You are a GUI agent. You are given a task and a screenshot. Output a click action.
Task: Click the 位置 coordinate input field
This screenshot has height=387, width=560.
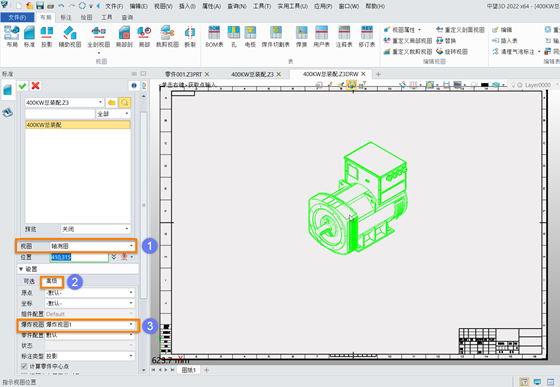click(79, 257)
